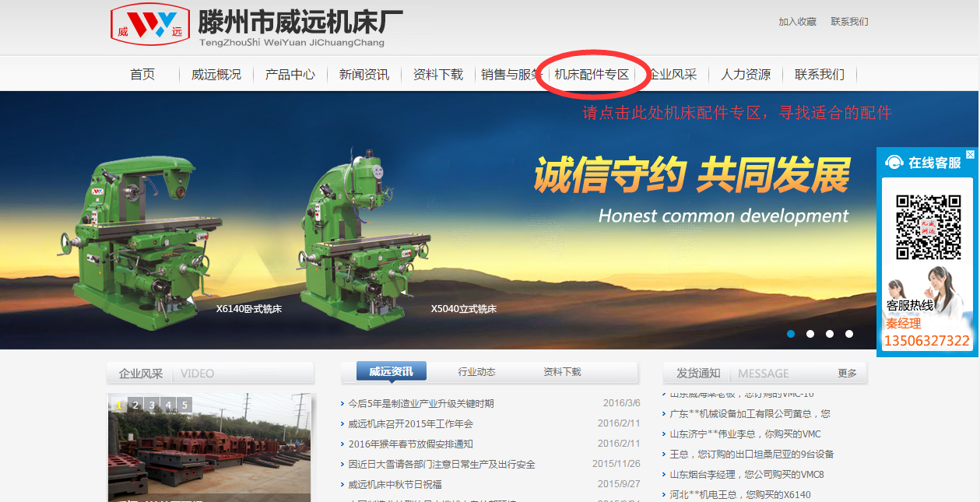Close the 在线客服 floating panel
This screenshot has height=502, width=980.
[970, 154]
